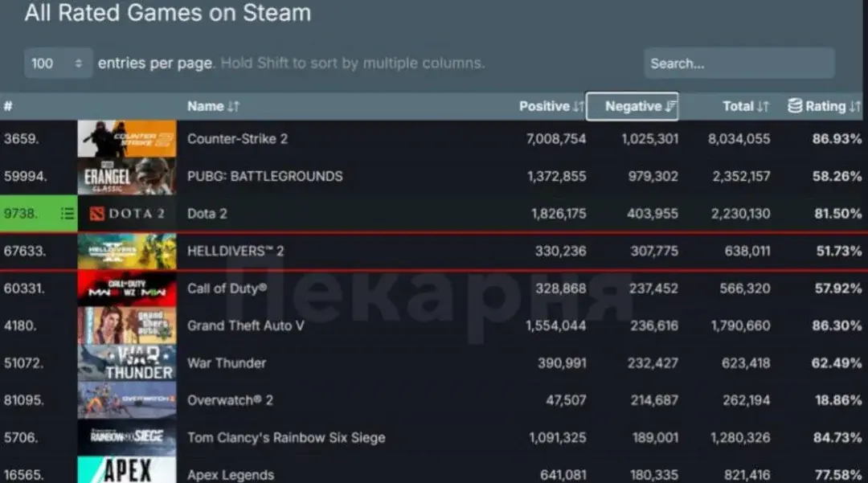The height and width of the screenshot is (483, 868).
Task: Select rank number 3659.
Action: pyautogui.click(x=22, y=139)
